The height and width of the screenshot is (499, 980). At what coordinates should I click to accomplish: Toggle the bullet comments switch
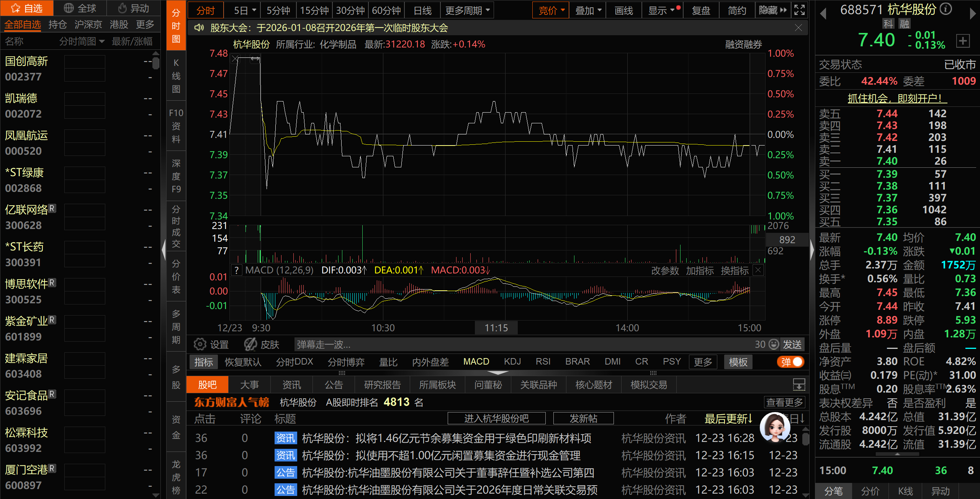click(x=791, y=362)
